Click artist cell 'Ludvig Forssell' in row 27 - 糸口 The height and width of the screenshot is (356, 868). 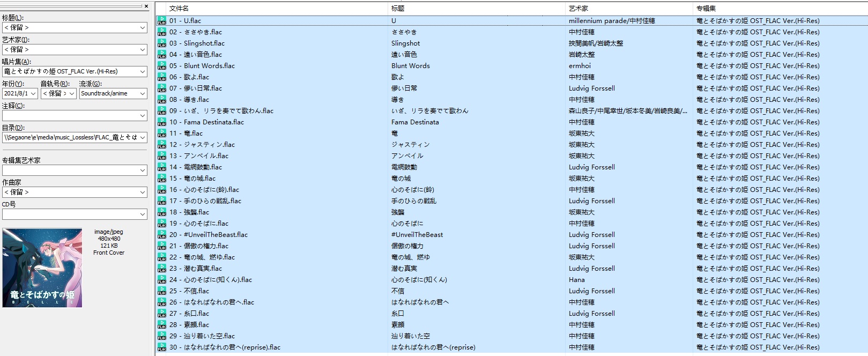pos(591,314)
